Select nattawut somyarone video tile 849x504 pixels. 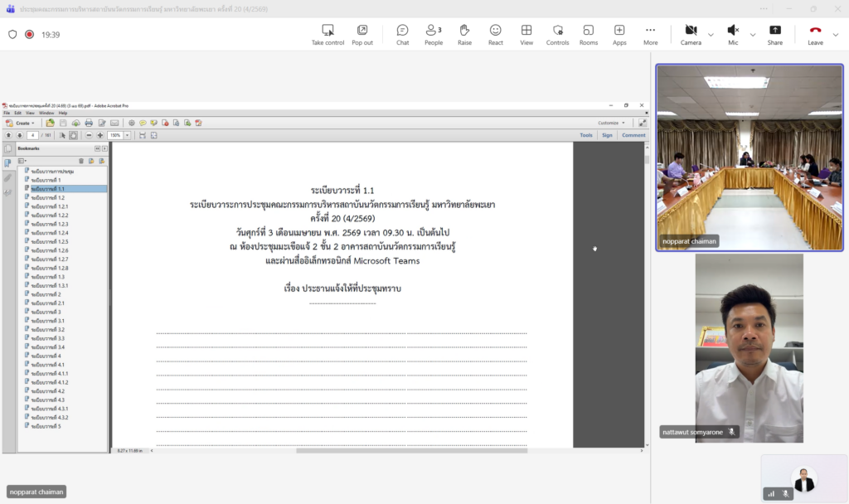[x=749, y=346]
